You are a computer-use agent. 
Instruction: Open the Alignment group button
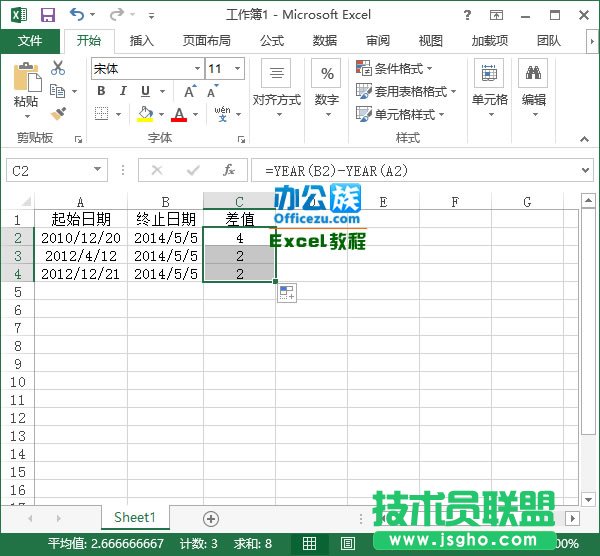pos(276,89)
